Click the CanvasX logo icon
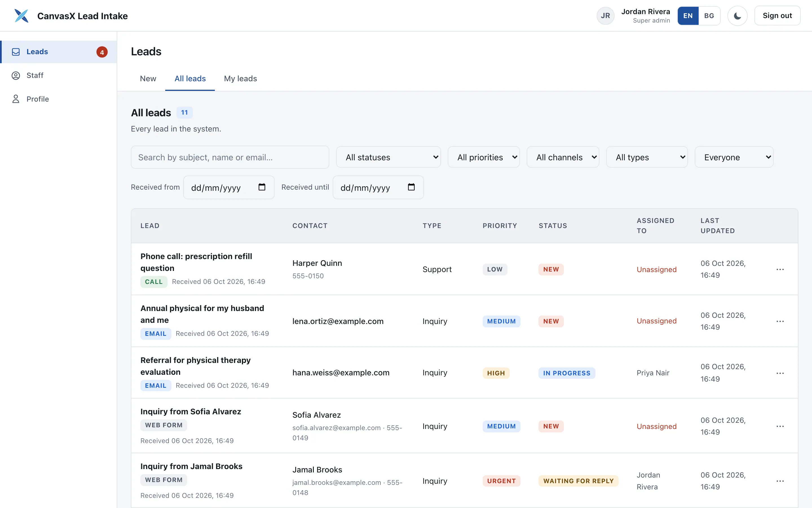The height and width of the screenshot is (508, 812). (x=21, y=16)
